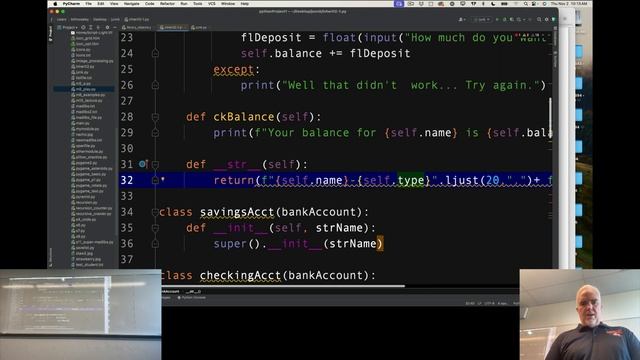Click the 'except' keyword on line 25
This screenshot has height=360, width=640.
(233, 69)
